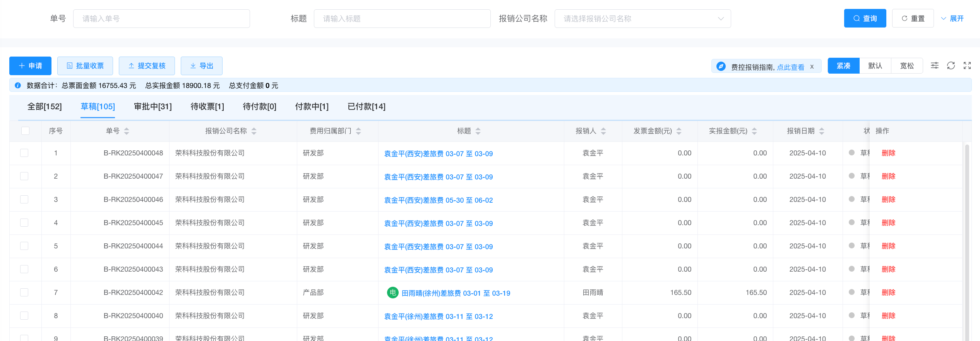Image resolution: width=980 pixels, height=341 pixels.
Task: Sort by 发票金额(元) column icon
Action: (679, 131)
